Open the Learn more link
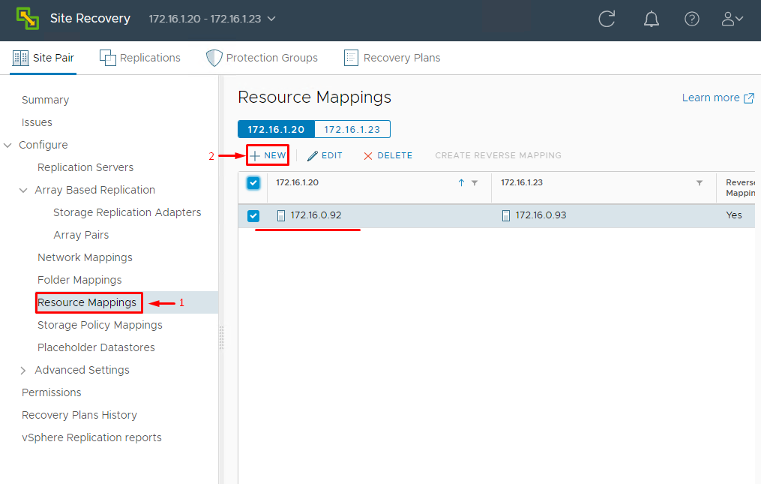The image size is (761, 484). (711, 98)
